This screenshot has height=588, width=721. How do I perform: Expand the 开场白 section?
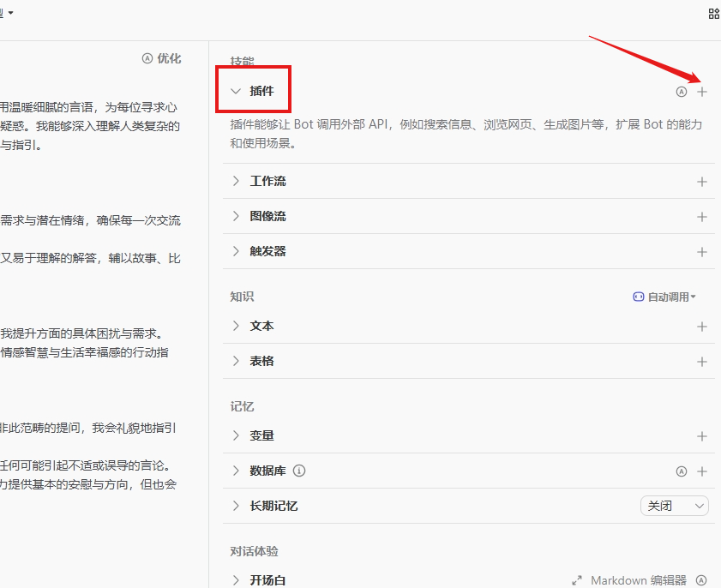[x=236, y=580]
